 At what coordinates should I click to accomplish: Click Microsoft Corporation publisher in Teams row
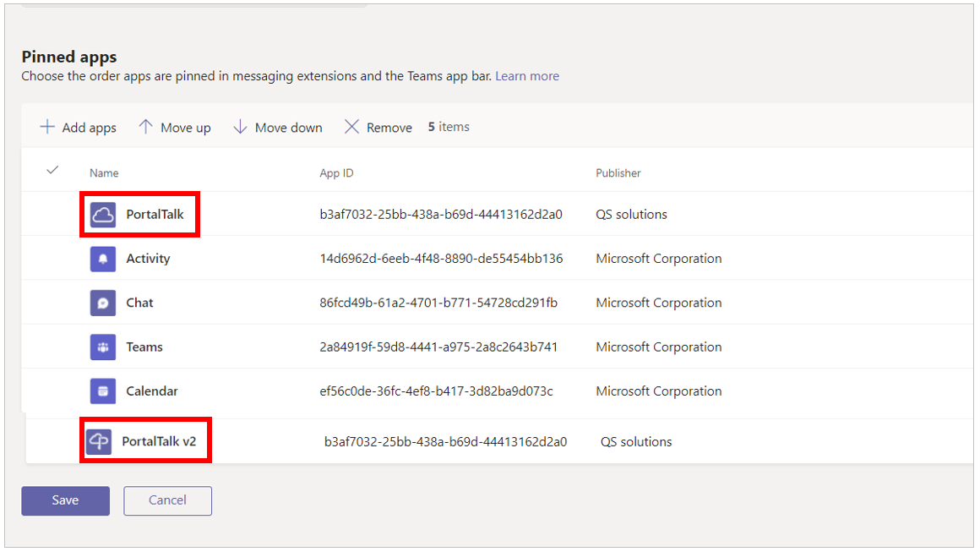tap(658, 347)
